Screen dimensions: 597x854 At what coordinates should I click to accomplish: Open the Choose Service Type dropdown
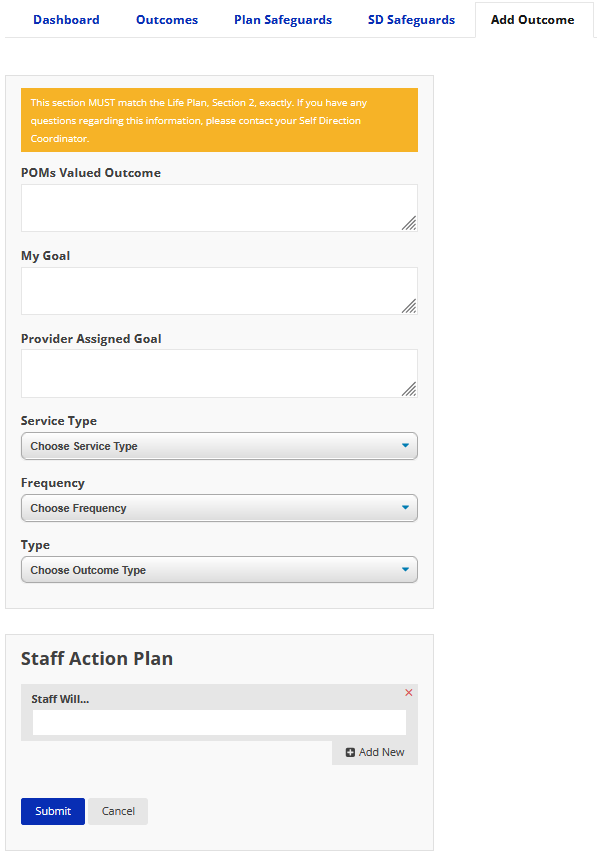tap(220, 446)
